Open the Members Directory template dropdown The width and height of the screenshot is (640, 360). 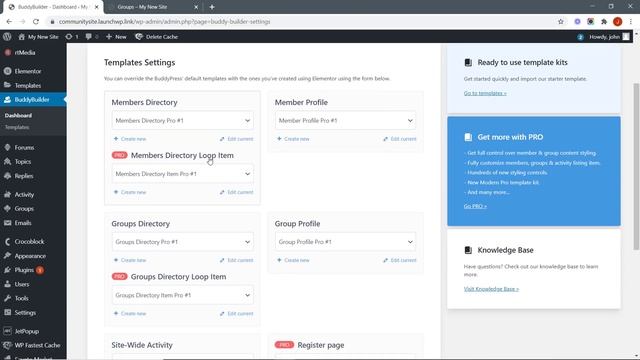click(182, 121)
